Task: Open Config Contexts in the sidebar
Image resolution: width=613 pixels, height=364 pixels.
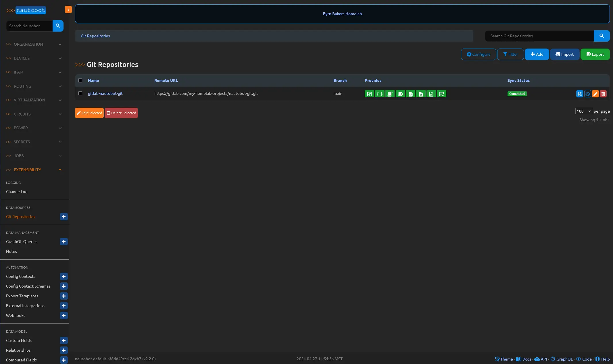Action: (x=21, y=276)
